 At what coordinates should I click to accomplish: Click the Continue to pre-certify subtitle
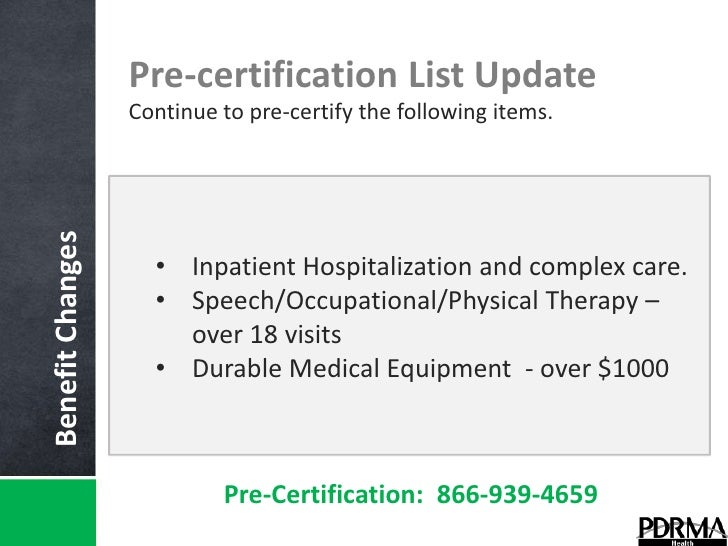[340, 112]
